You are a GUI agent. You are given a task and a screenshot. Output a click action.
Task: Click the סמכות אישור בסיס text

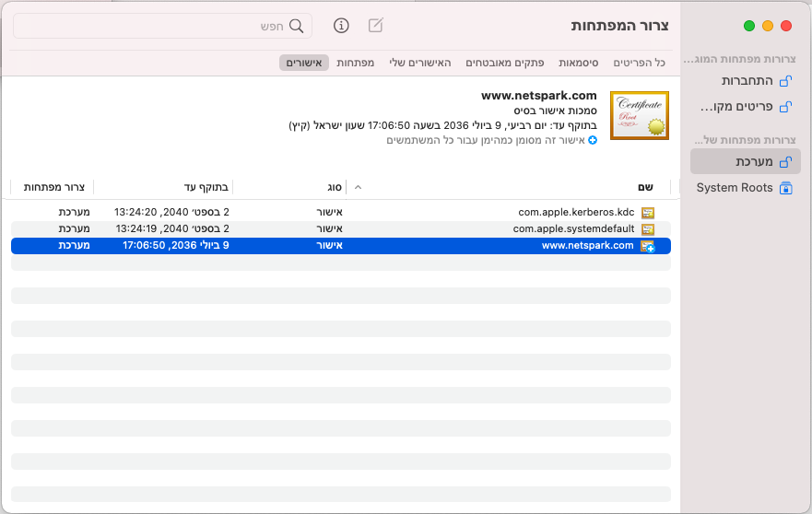(x=555, y=111)
